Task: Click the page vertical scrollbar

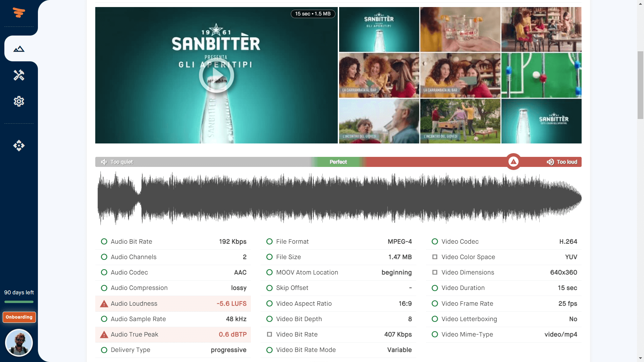Action: [640, 85]
